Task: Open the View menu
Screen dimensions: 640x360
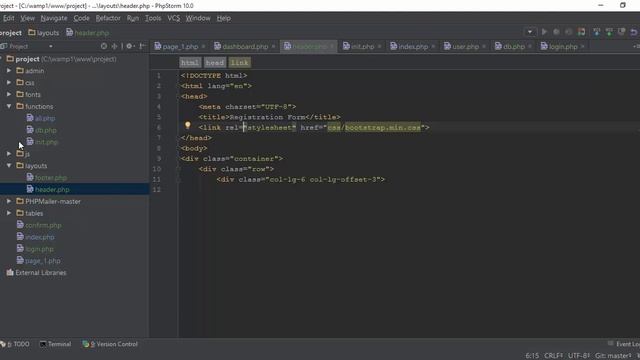Action: point(27,18)
